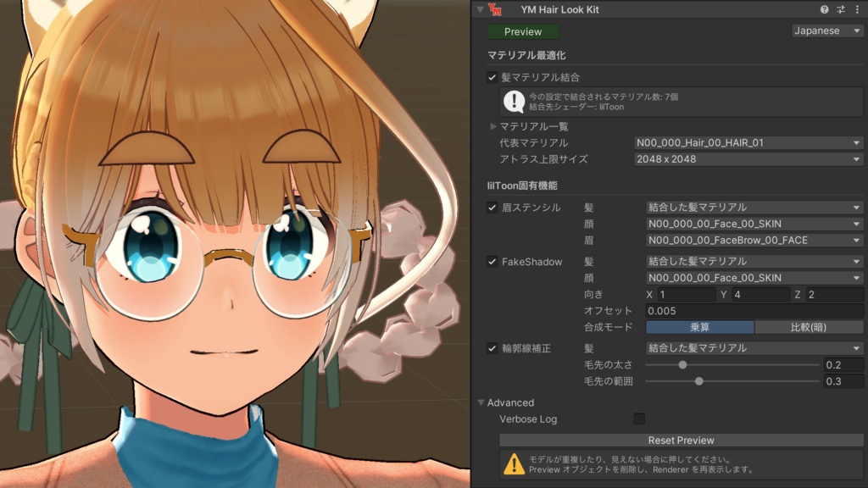The image size is (868, 488).
Task: Collapse the Advanced foldout
Action: pos(481,402)
